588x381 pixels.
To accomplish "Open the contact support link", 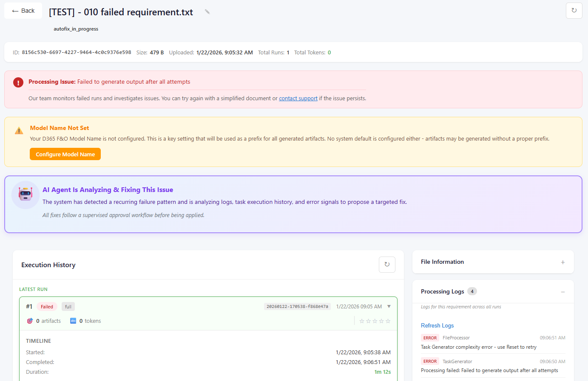I will click(x=298, y=98).
